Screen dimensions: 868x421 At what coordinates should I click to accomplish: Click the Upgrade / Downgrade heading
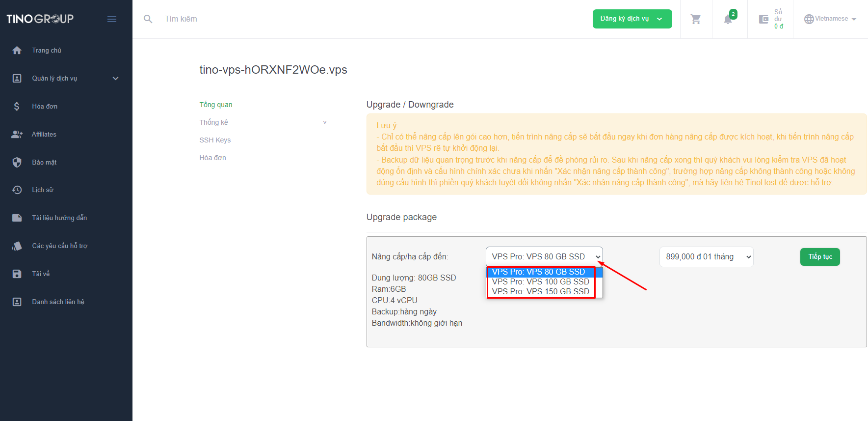click(410, 105)
